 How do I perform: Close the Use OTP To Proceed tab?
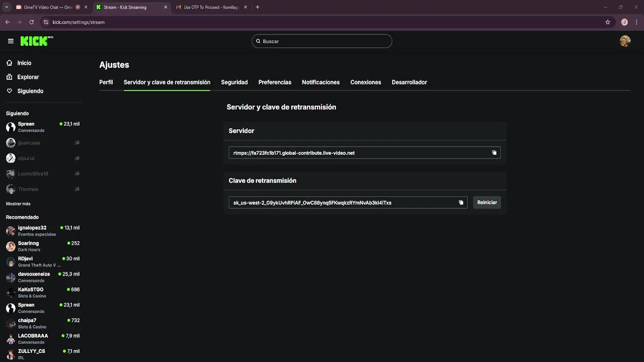246,7
